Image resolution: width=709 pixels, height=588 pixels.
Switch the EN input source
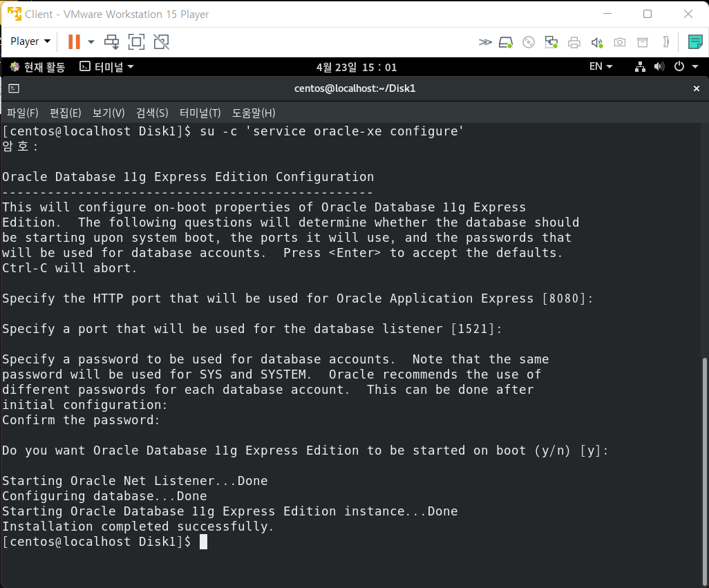pos(601,66)
